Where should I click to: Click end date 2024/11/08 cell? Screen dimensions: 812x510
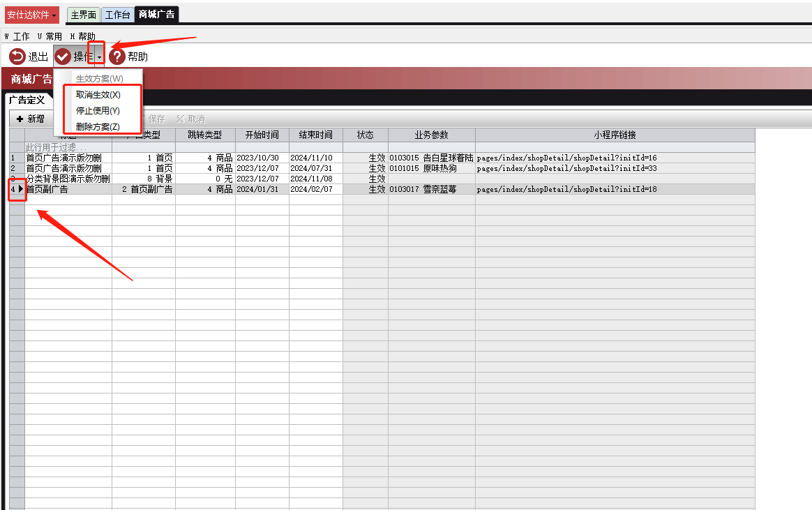316,179
